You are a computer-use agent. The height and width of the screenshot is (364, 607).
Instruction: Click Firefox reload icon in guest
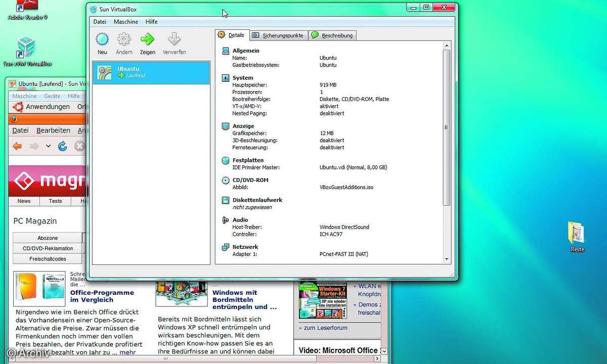pos(62,146)
